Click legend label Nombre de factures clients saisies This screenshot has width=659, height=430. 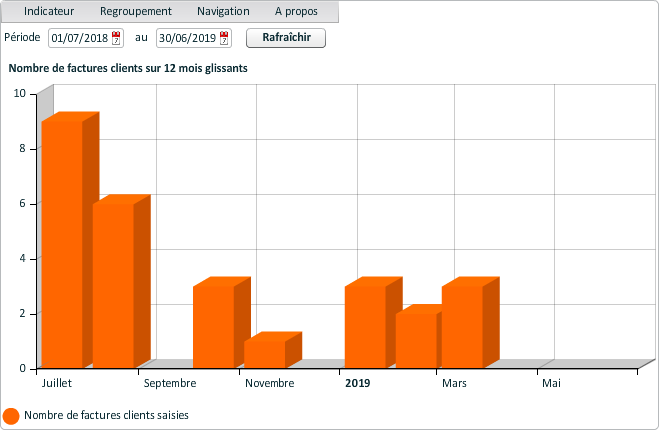pyautogui.click(x=106, y=415)
